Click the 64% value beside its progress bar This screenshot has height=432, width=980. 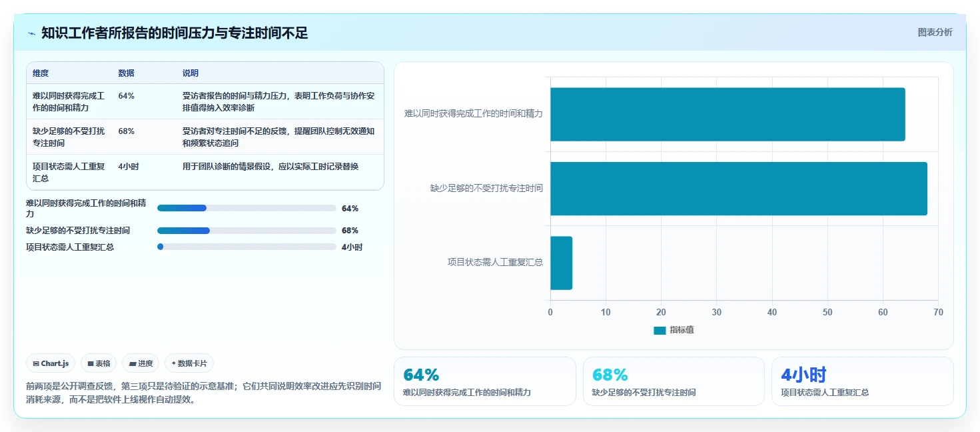pyautogui.click(x=350, y=208)
